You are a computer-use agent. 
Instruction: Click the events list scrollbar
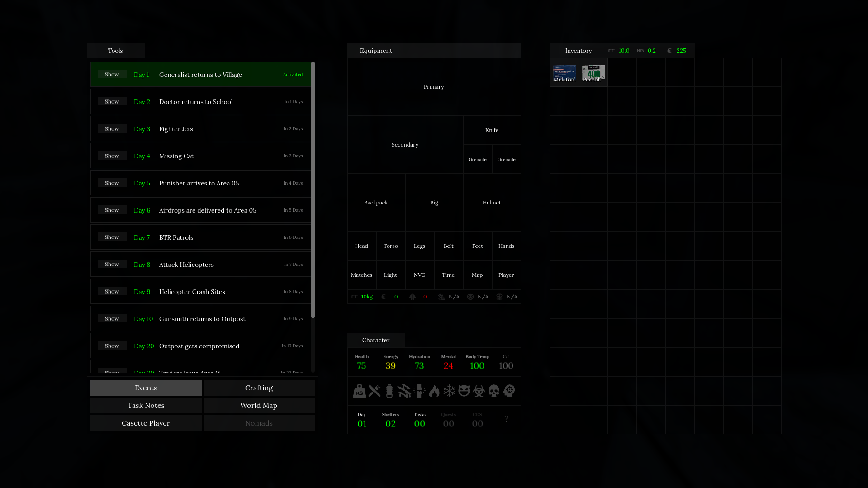(313, 190)
